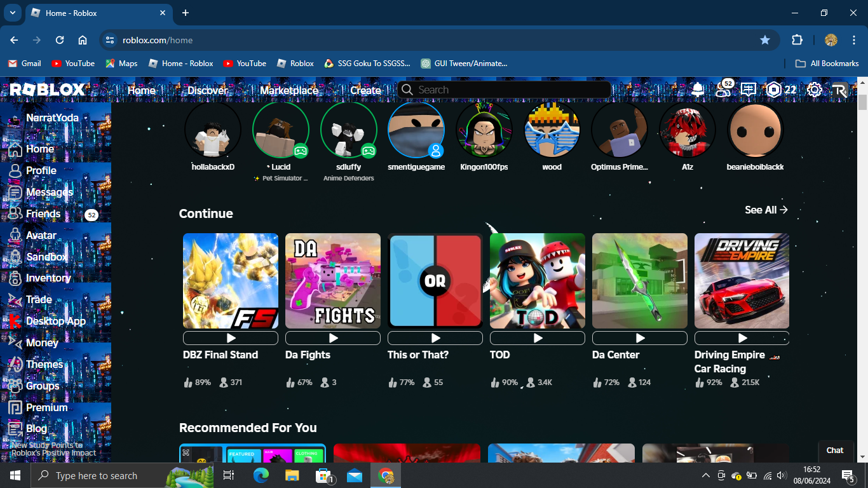Screen dimensions: 868x488
Task: Switch to the Home - Roblox tab
Action: point(98,13)
